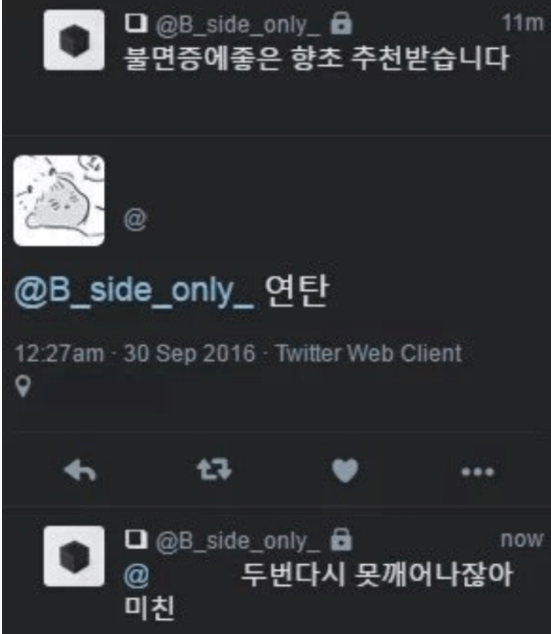Retweet using the retweet arrows icon

214,470
